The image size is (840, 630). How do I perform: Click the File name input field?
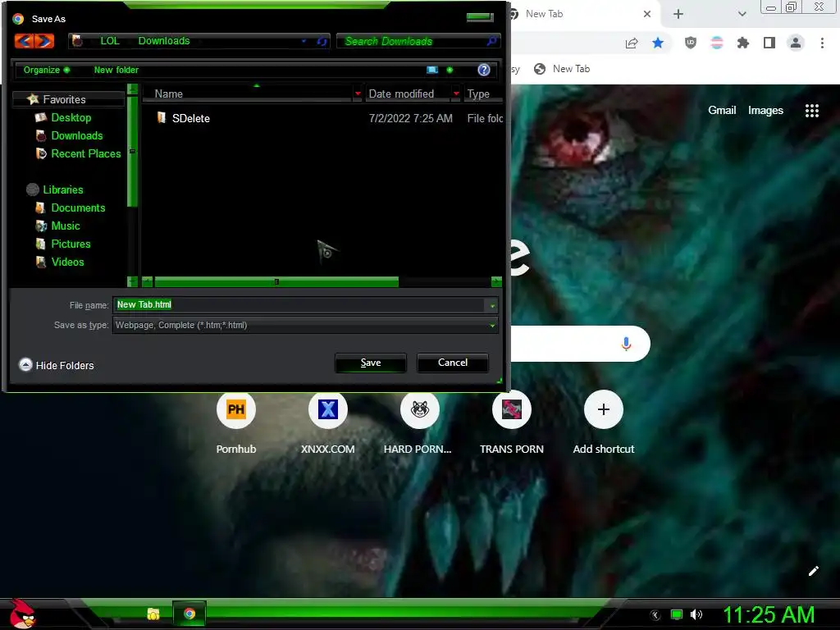click(299, 305)
